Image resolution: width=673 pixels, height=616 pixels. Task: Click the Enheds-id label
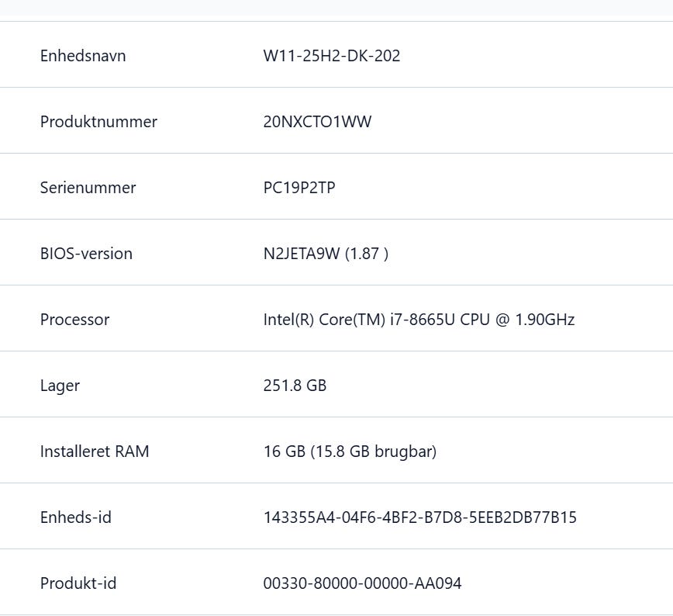click(x=76, y=517)
